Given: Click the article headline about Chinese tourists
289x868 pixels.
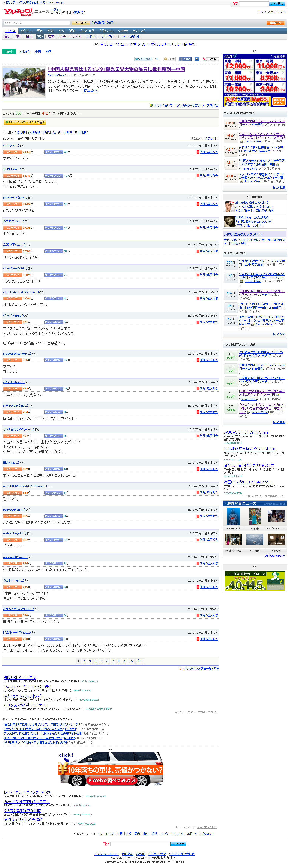Looking at the screenshot, I should (116, 69).
